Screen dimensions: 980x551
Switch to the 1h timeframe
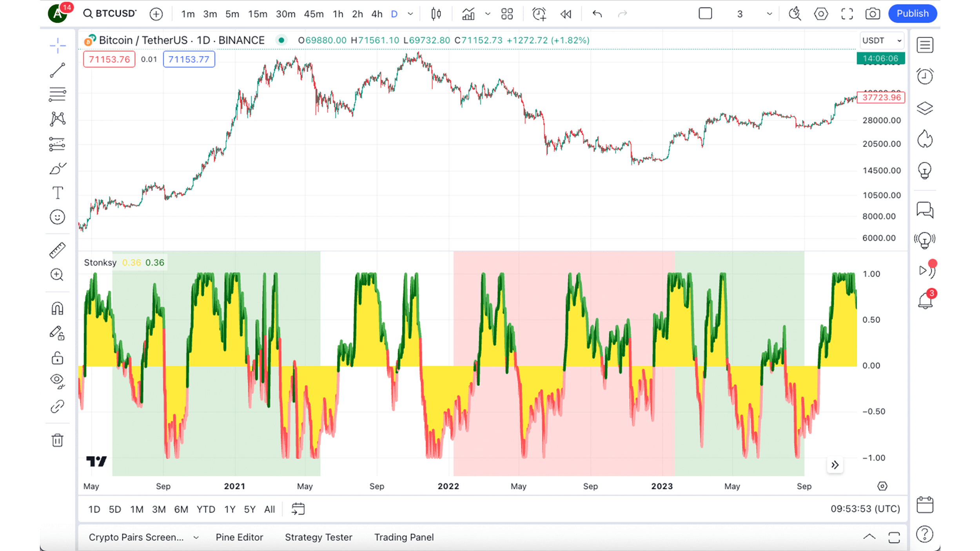point(338,14)
